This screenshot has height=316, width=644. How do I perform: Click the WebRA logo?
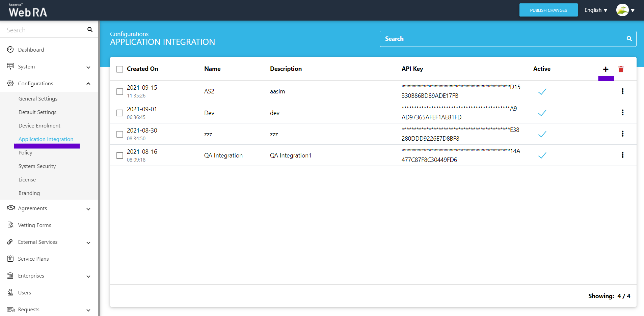point(28,10)
